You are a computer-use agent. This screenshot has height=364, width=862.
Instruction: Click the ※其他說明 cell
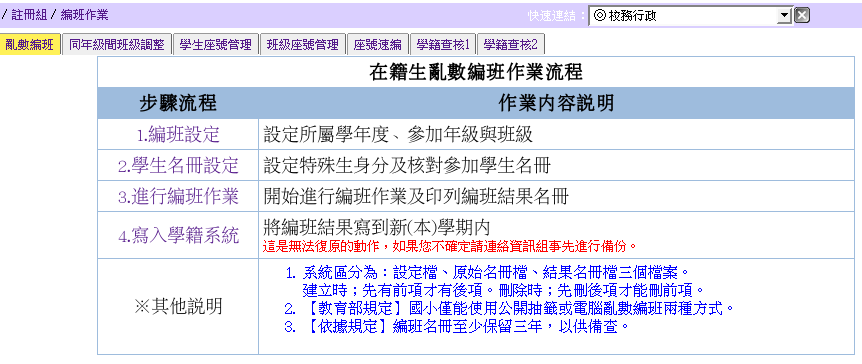[178, 306]
